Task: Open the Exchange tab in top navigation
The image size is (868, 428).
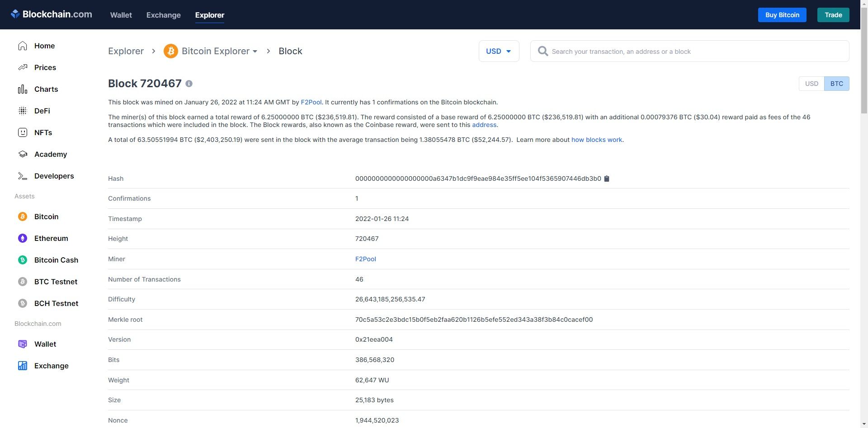Action: [x=164, y=15]
